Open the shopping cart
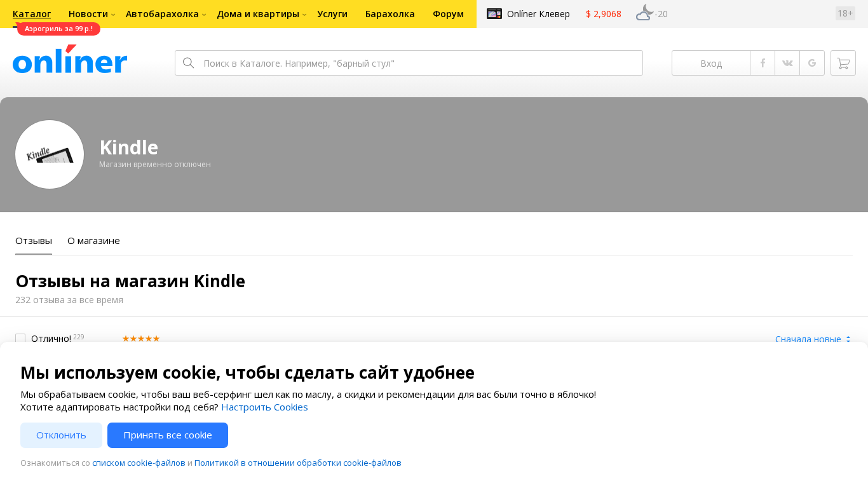 click(x=843, y=63)
